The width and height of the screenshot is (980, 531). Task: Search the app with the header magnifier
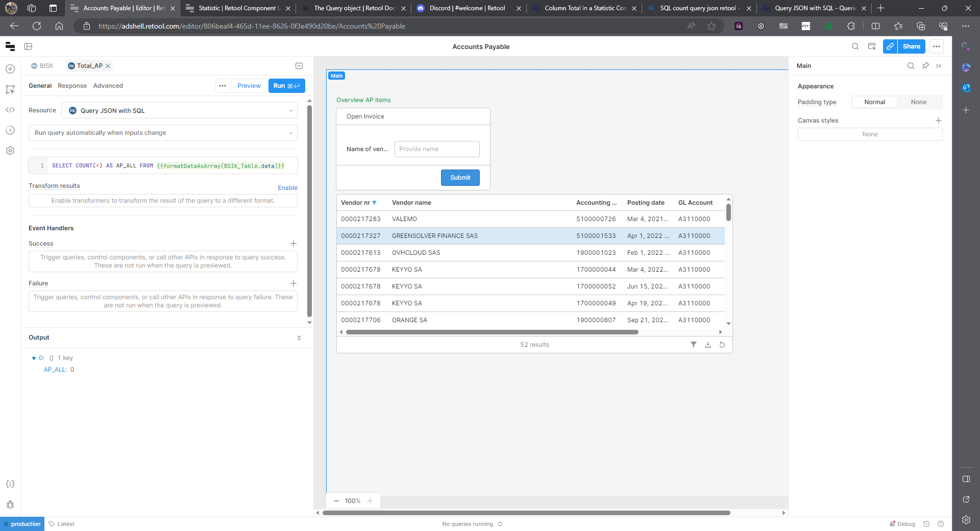click(x=855, y=46)
